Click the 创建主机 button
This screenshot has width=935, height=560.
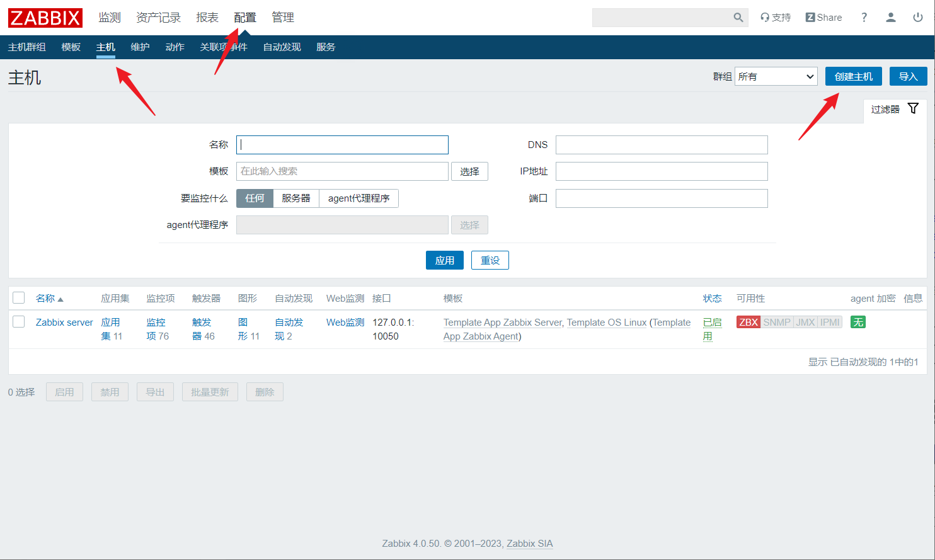(854, 76)
